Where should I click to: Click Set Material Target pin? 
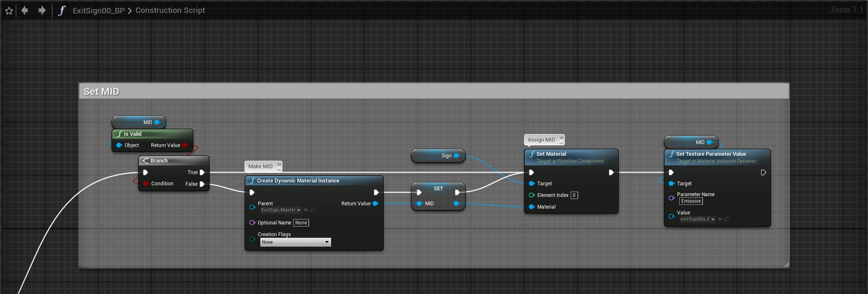[x=532, y=184]
